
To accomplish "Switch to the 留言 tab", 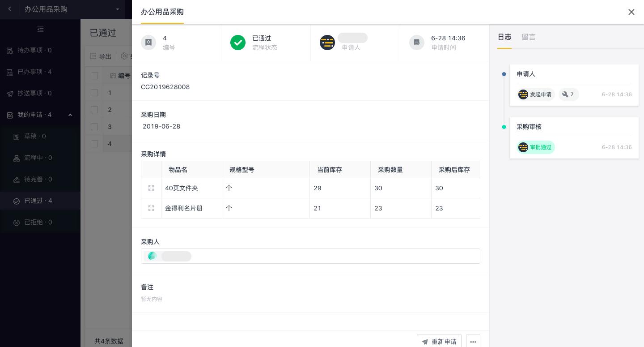I will click(x=529, y=37).
